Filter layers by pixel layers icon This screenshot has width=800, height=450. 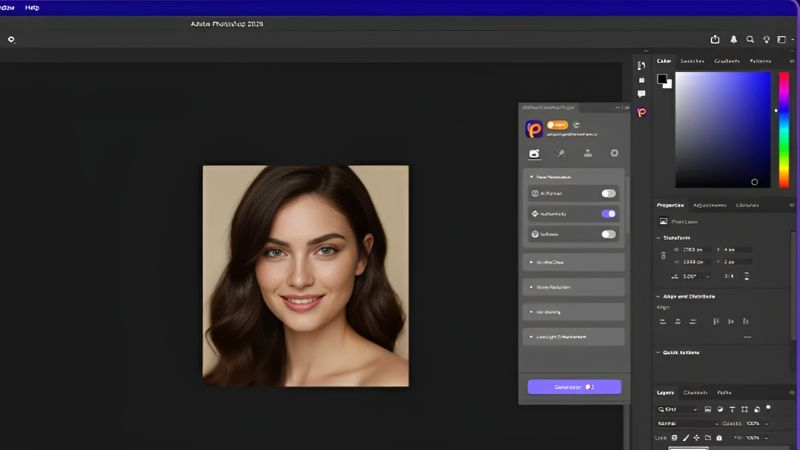pos(708,409)
